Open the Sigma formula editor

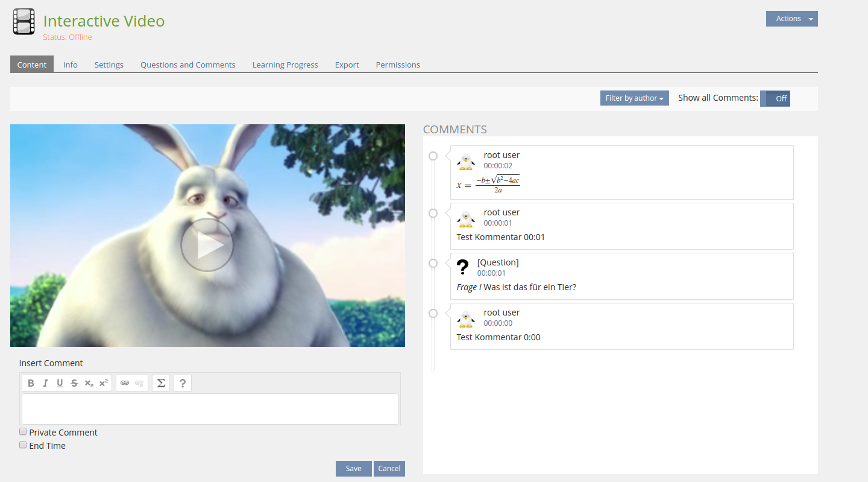(x=161, y=383)
